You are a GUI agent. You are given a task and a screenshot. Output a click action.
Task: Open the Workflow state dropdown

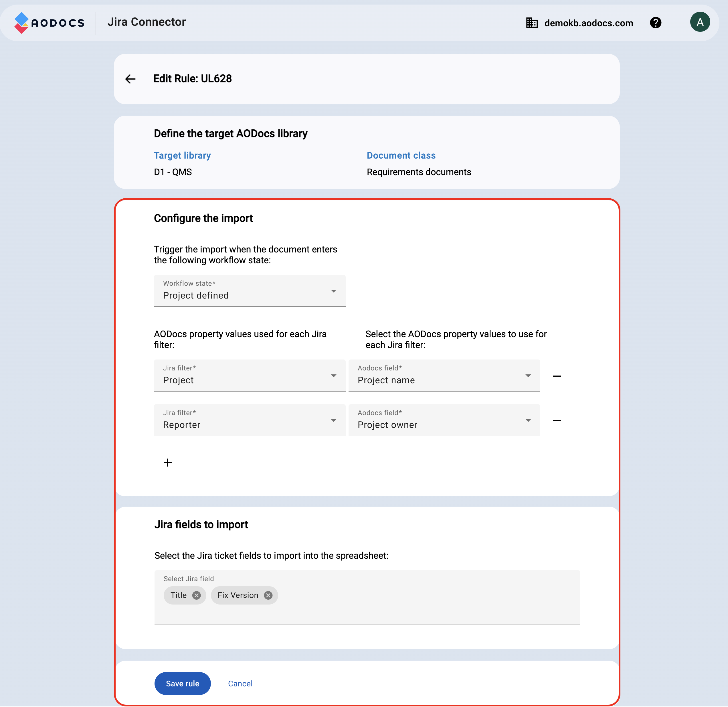(250, 291)
